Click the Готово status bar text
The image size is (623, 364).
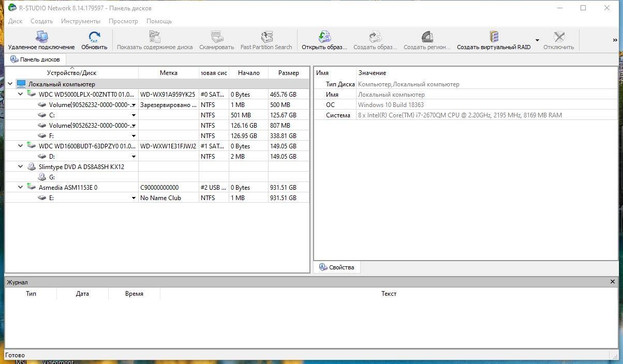tap(15, 355)
